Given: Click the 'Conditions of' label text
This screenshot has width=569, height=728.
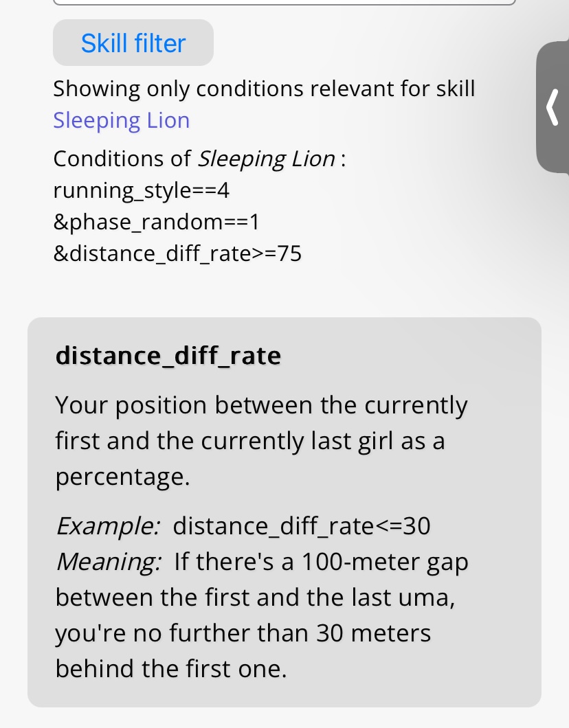Looking at the screenshot, I should click(x=122, y=159).
